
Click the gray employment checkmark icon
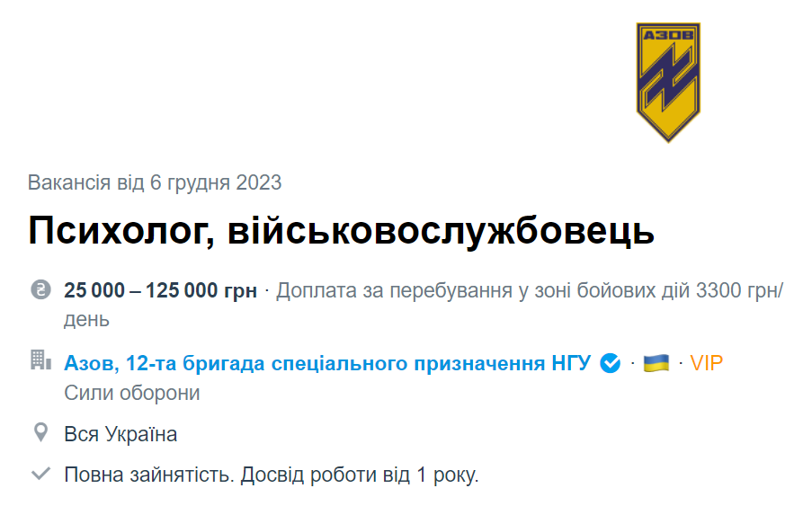pos(40,474)
